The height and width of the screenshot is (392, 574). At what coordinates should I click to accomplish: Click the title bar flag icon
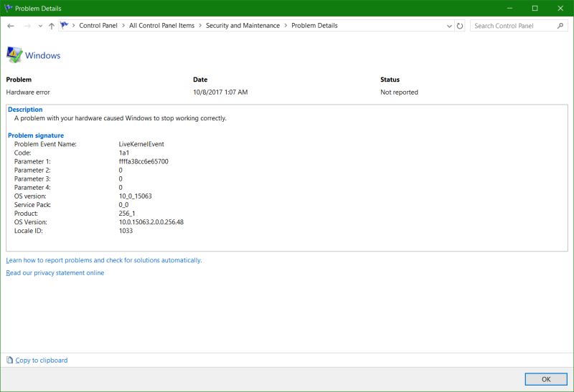click(x=8, y=8)
